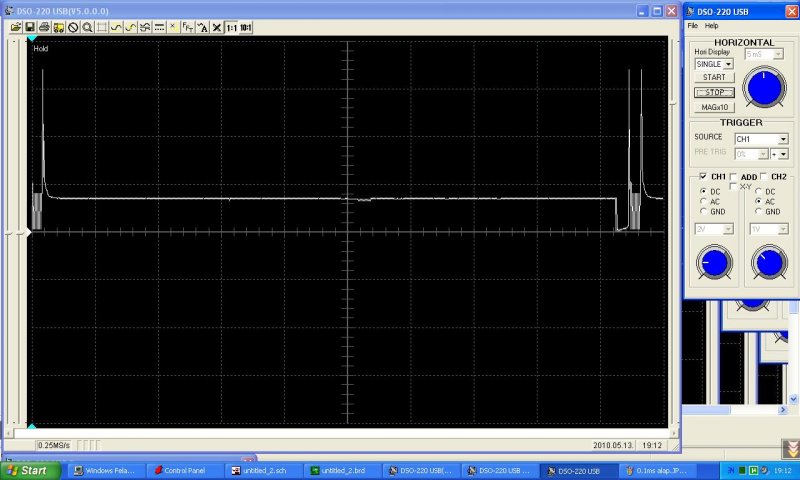
Task: Click the Windows Start button
Action: click(30, 470)
